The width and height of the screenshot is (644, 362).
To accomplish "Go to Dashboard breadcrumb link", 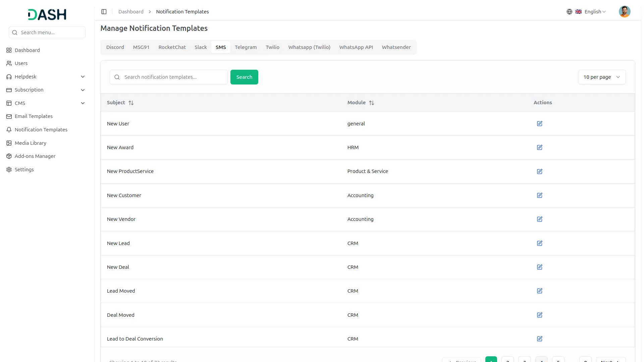I will point(131,12).
